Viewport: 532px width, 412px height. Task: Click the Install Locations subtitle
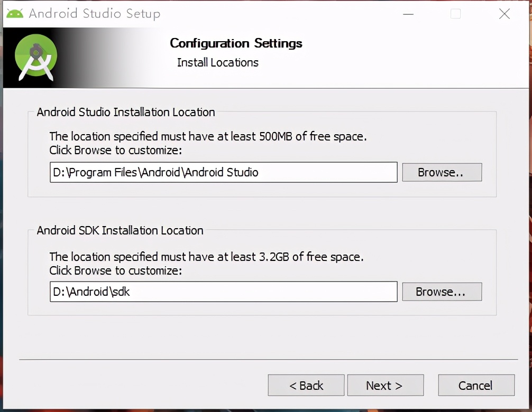[x=218, y=62]
